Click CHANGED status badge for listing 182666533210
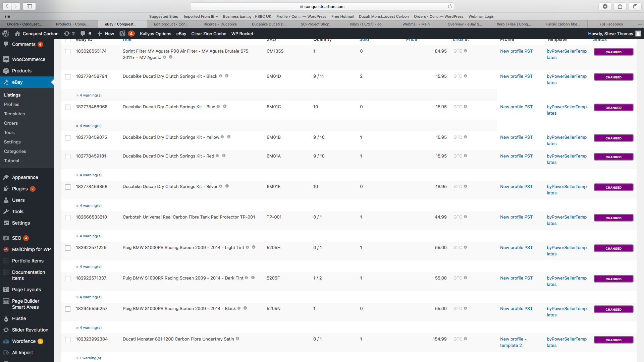This screenshot has width=644, height=362. (613, 218)
